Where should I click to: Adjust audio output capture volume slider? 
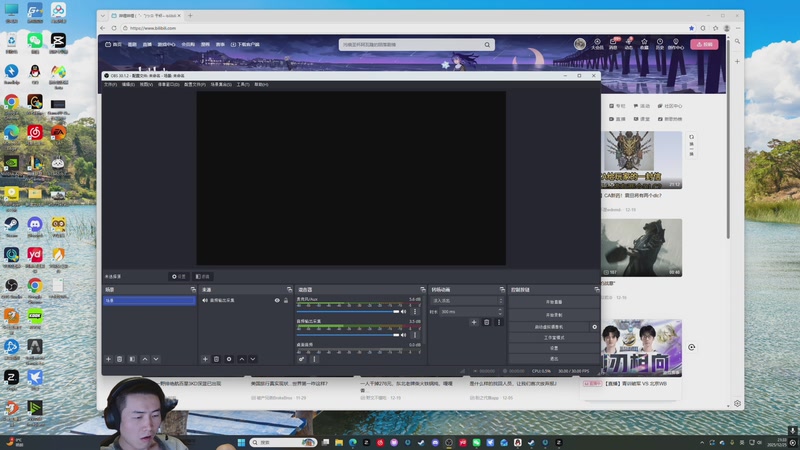(x=347, y=335)
